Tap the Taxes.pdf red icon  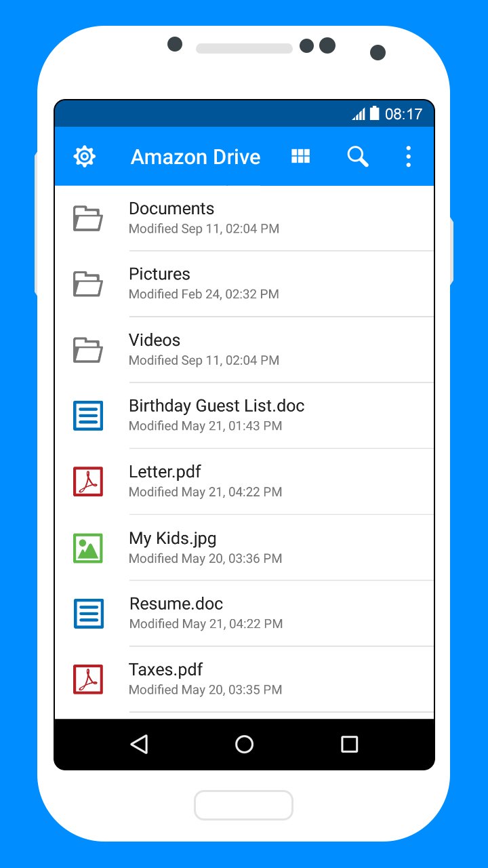pyautogui.click(x=88, y=679)
